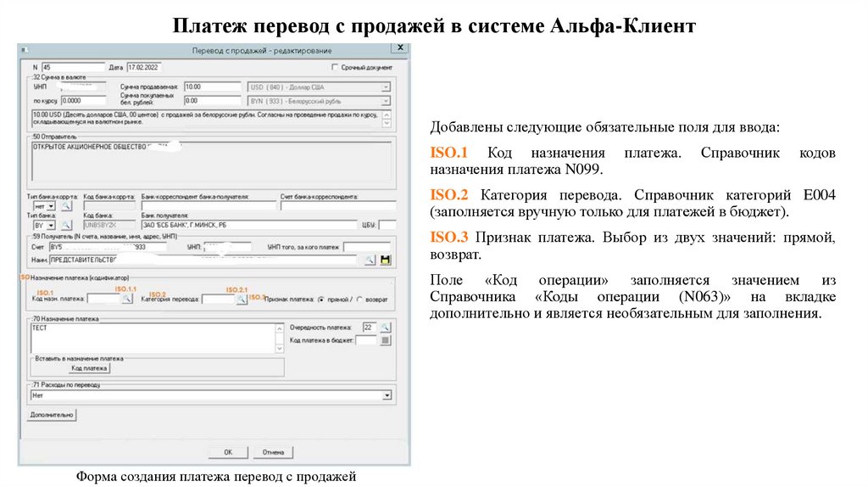Click 'Код платежа в бюджет' field
Viewport: 868px width, 487px height.
[366, 340]
